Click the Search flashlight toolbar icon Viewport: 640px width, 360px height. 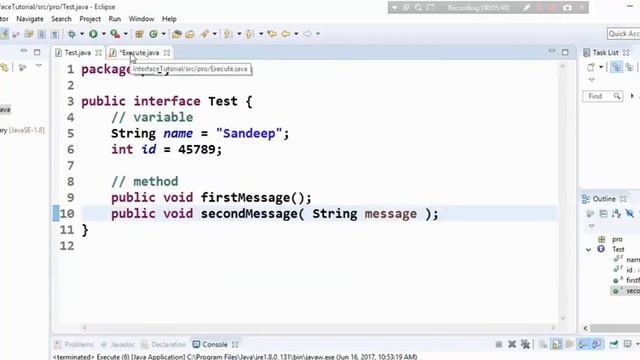(204, 34)
